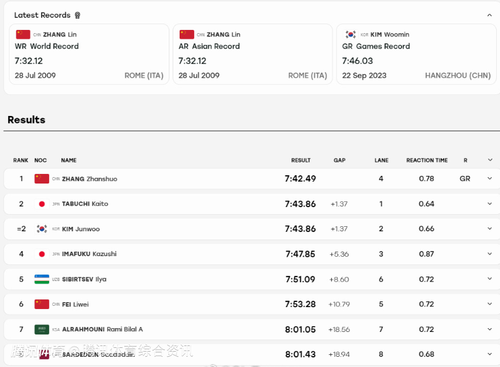
Task: Click result 7:51.09
Action: point(300,279)
